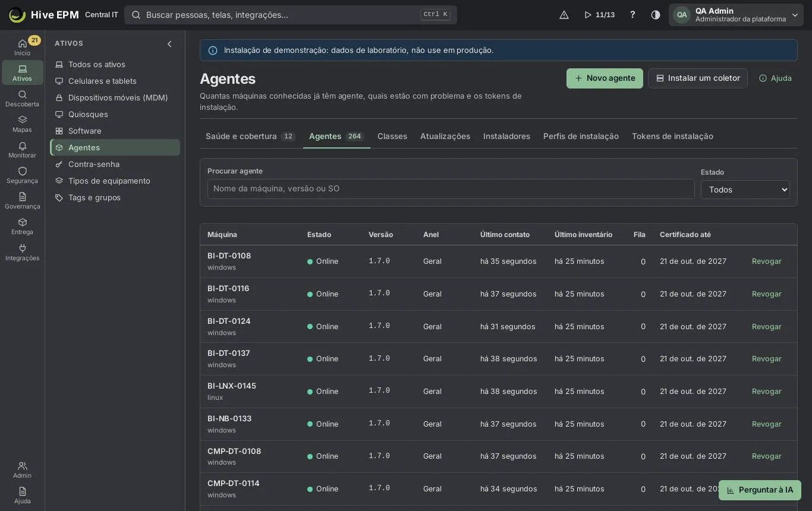Open the Perfis de instalação tab
Image resolution: width=812 pixels, height=511 pixels.
pos(581,136)
